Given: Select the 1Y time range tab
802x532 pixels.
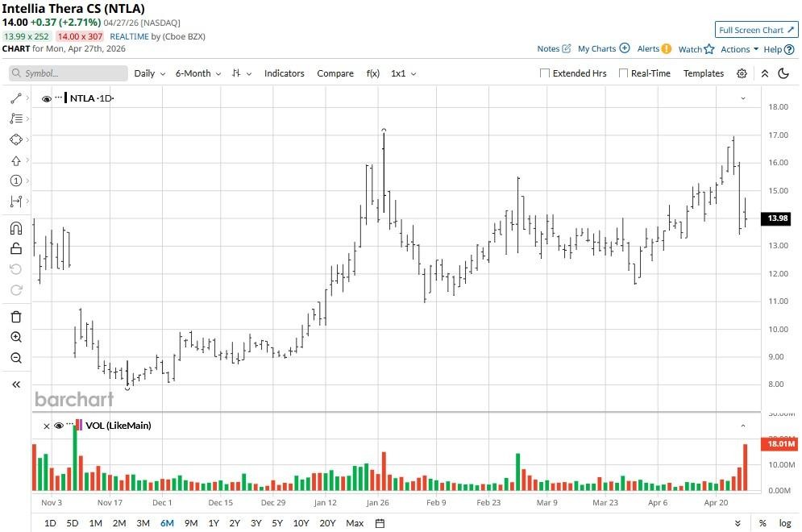Looking at the screenshot, I should [214, 523].
